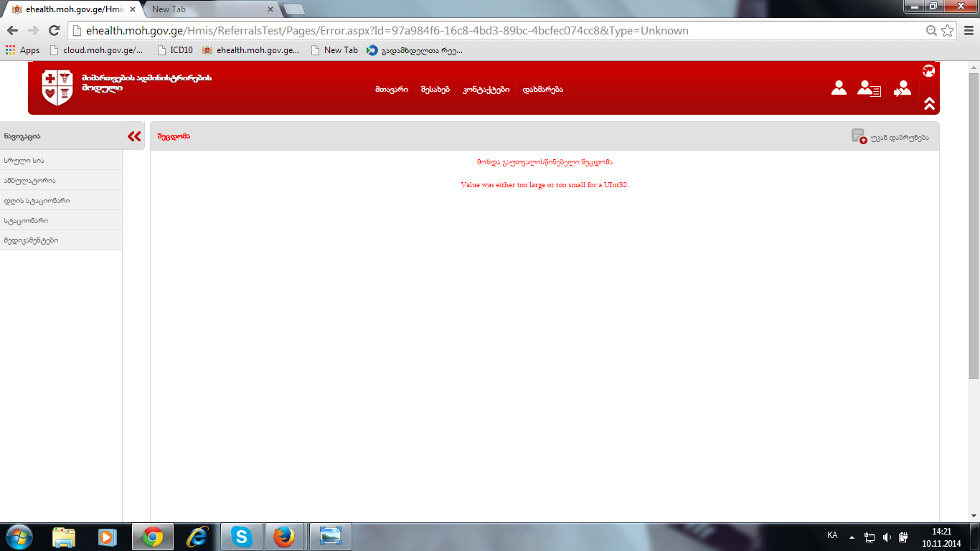
Task: Click the უკან დაბრუნება go back button
Action: (x=890, y=136)
